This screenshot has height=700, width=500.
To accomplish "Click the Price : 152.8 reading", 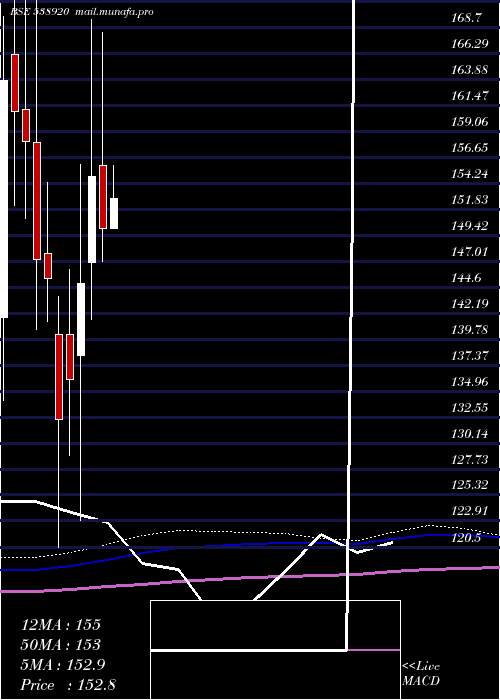I will click(x=68, y=685).
